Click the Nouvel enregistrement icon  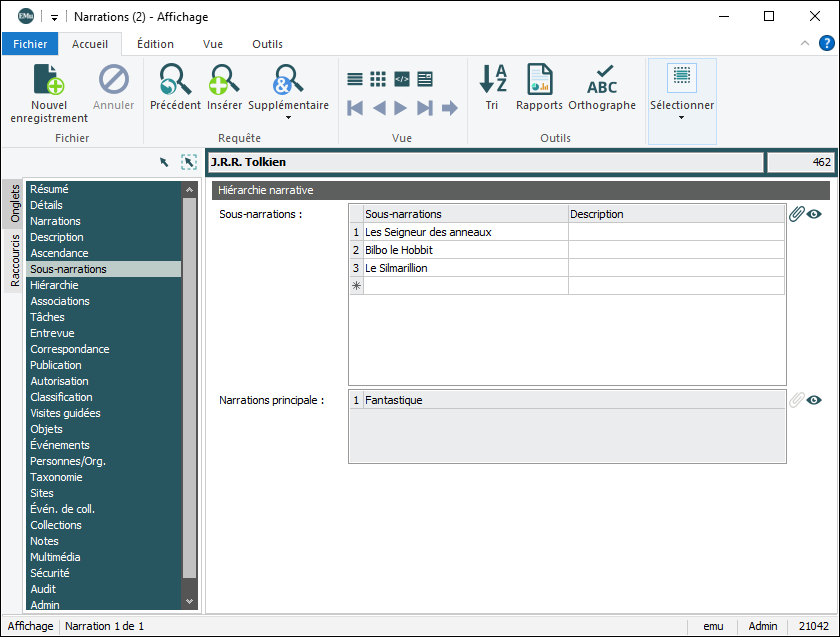pyautogui.click(x=49, y=80)
